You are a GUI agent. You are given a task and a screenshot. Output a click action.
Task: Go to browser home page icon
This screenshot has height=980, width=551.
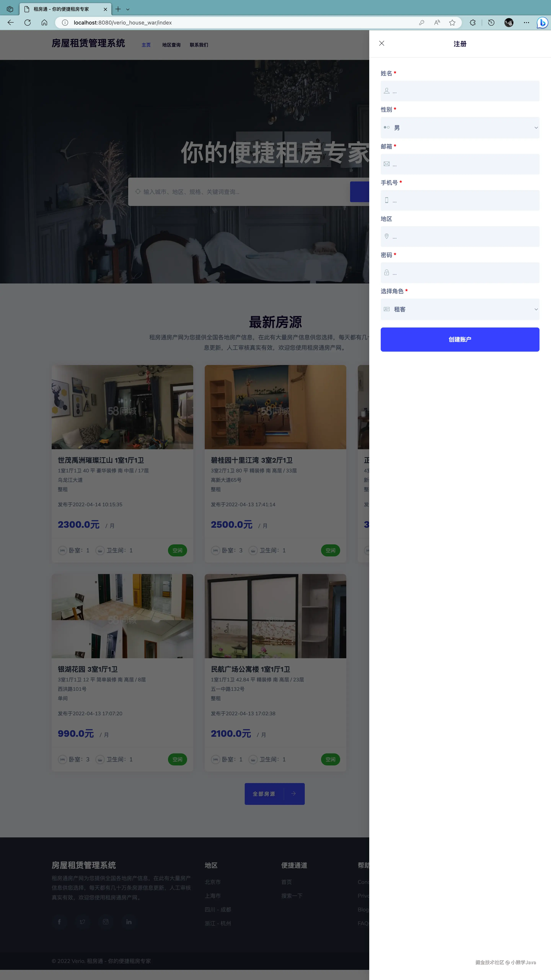coord(45,22)
